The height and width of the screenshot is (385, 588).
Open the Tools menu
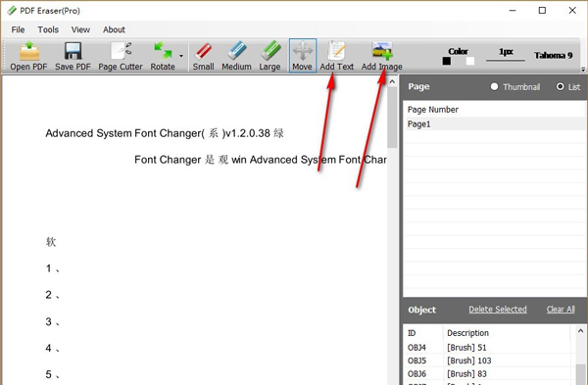pos(48,29)
